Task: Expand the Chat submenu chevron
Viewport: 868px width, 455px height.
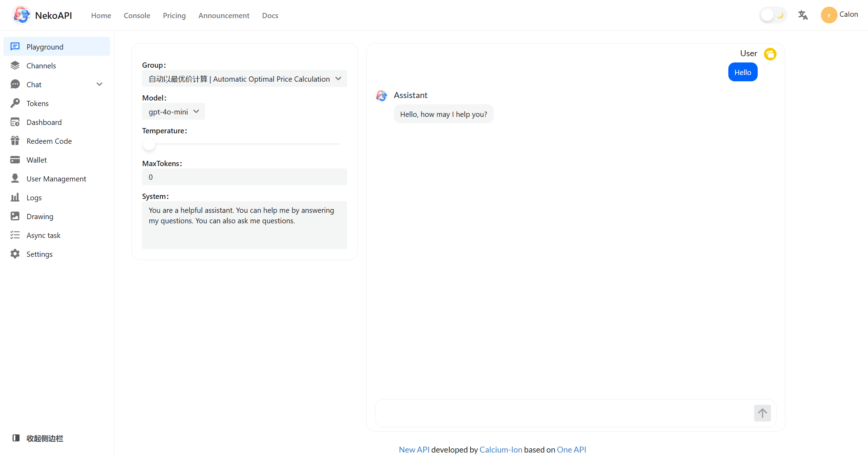Action: (x=100, y=84)
